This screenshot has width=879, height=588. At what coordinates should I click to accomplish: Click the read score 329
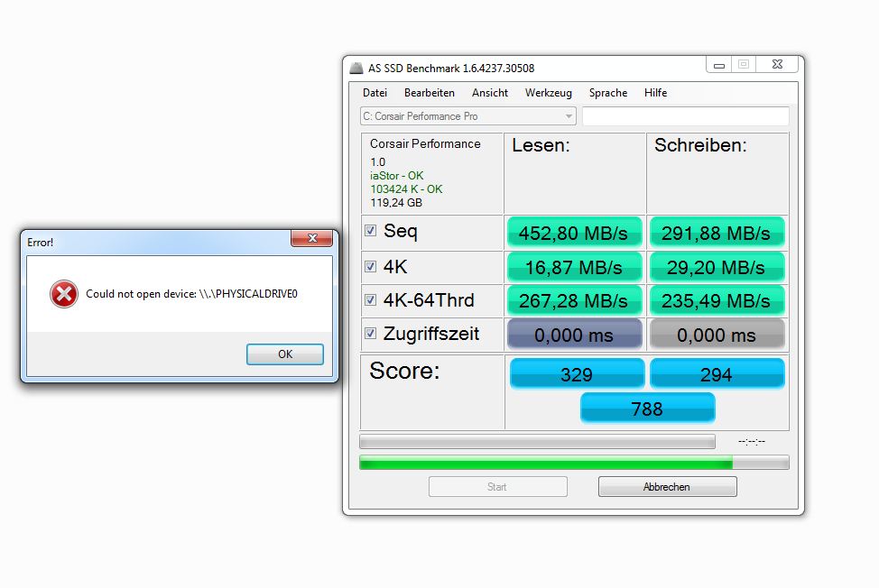577,374
